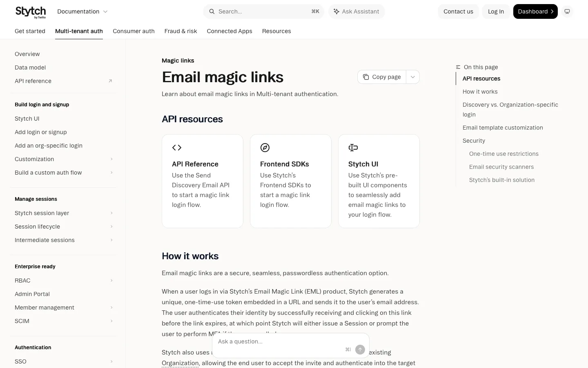This screenshot has width=588, height=368.
Task: Switch to Get started tab
Action: (30, 31)
